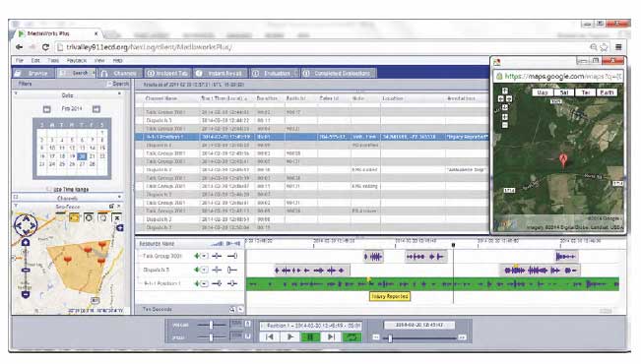Pause playback with the green button
The height and width of the screenshot is (364, 641).
tap(310, 337)
